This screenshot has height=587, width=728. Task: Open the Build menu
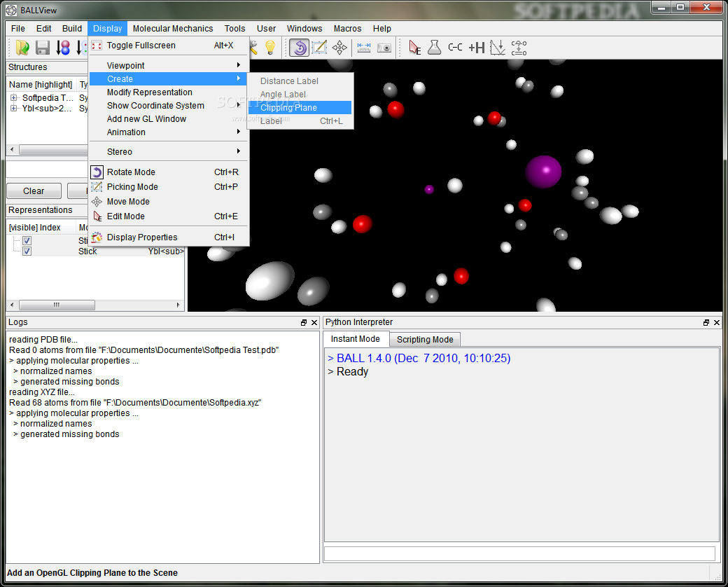[72, 28]
